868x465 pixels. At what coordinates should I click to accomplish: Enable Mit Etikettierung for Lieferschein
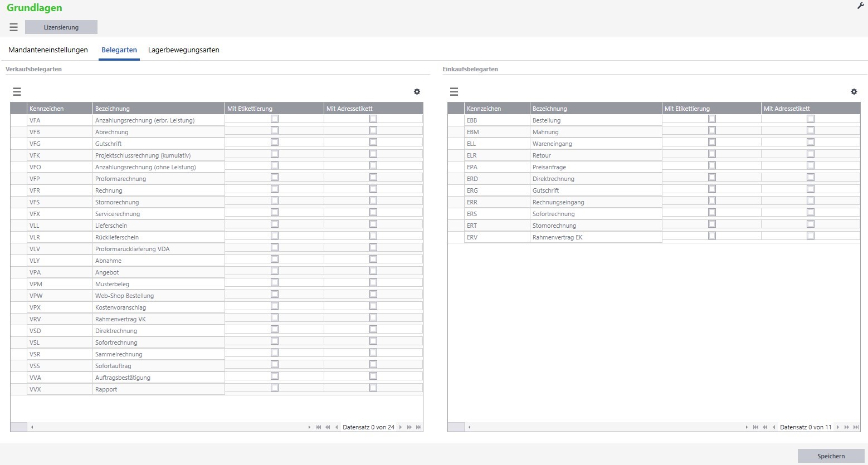coord(275,224)
